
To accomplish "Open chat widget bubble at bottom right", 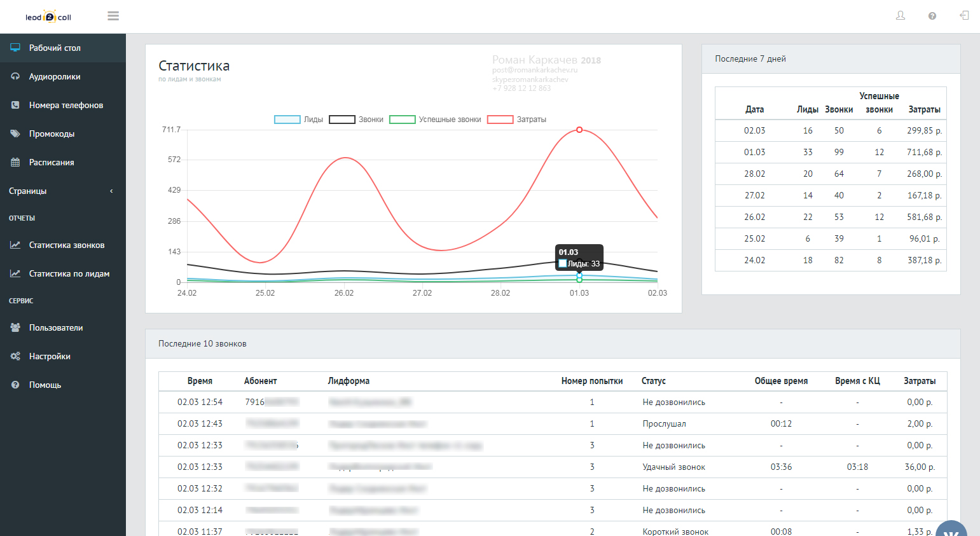I will pyautogui.click(x=951, y=528).
